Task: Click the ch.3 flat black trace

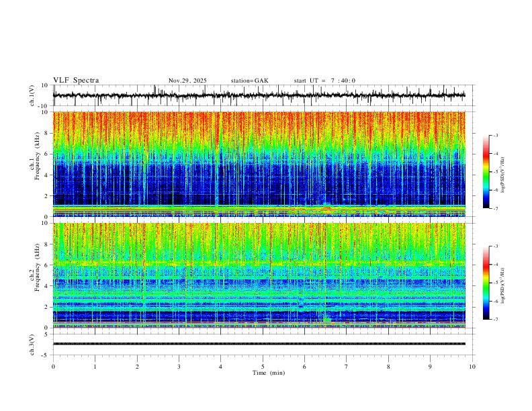Action: [259, 344]
